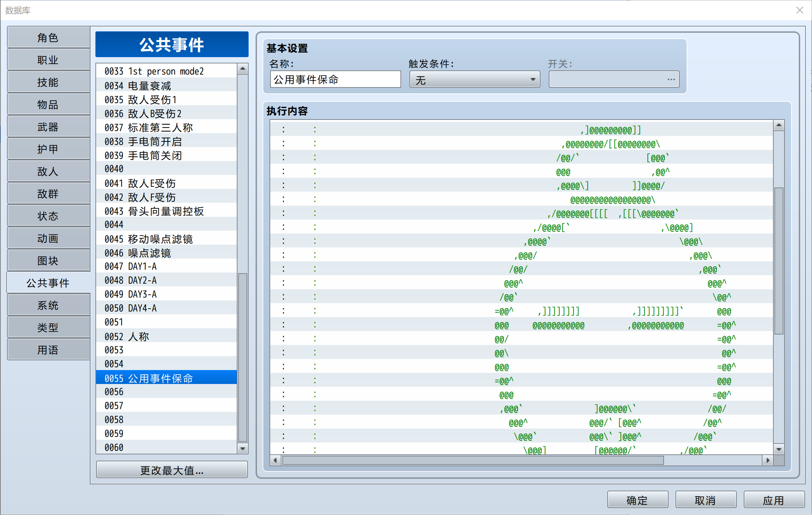
Task: Select event 0033 1st person mode2
Action: coord(166,71)
